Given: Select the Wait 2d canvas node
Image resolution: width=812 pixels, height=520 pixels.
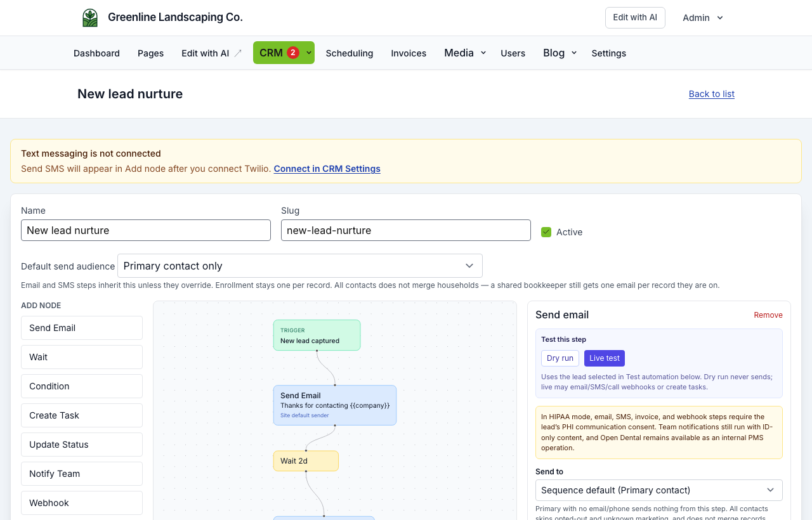Looking at the screenshot, I should tap(306, 461).
